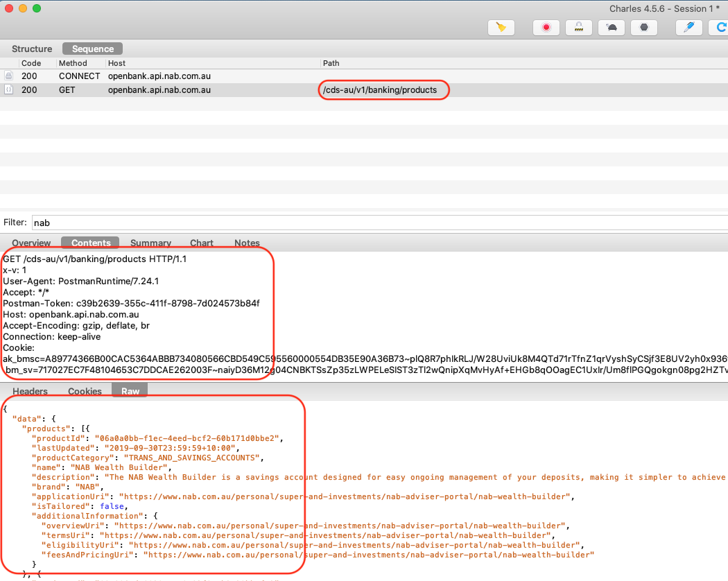This screenshot has width=728, height=581.
Task: Toggle turtle Throttling icon
Action: tap(611, 27)
